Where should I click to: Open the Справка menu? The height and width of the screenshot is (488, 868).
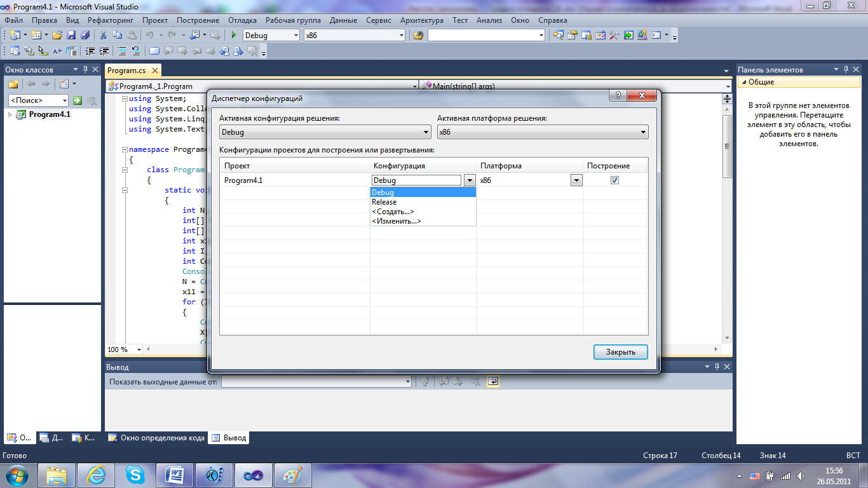(x=552, y=20)
